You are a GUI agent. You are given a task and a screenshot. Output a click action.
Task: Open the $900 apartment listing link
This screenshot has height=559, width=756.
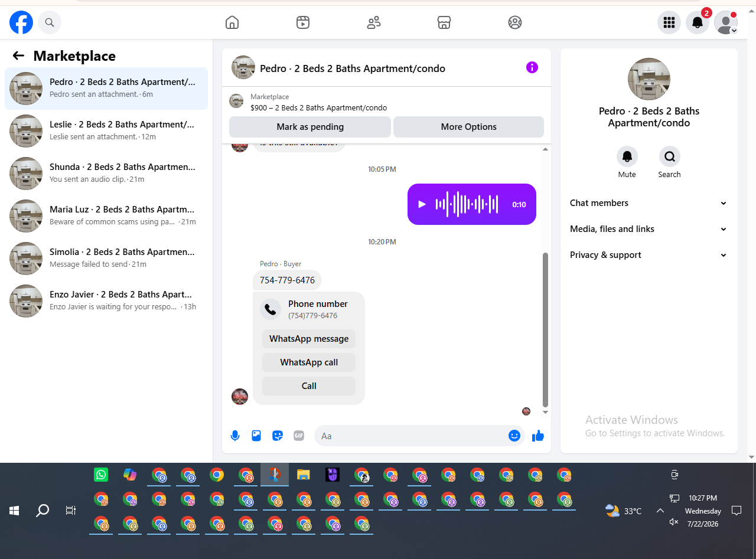pos(319,108)
